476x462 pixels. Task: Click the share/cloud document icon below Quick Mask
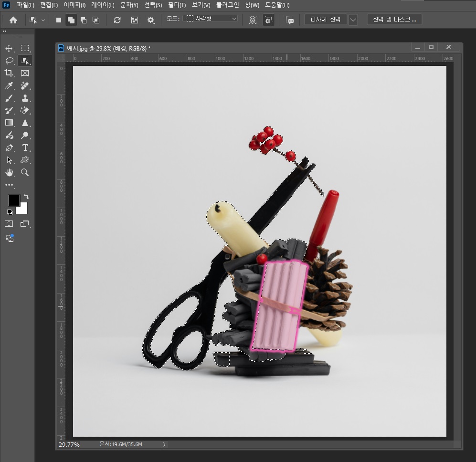click(10, 238)
